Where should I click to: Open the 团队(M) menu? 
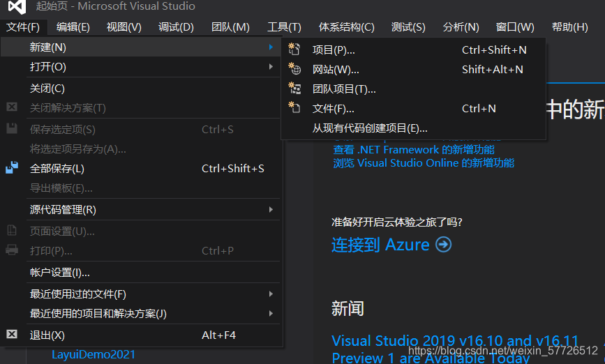(230, 27)
